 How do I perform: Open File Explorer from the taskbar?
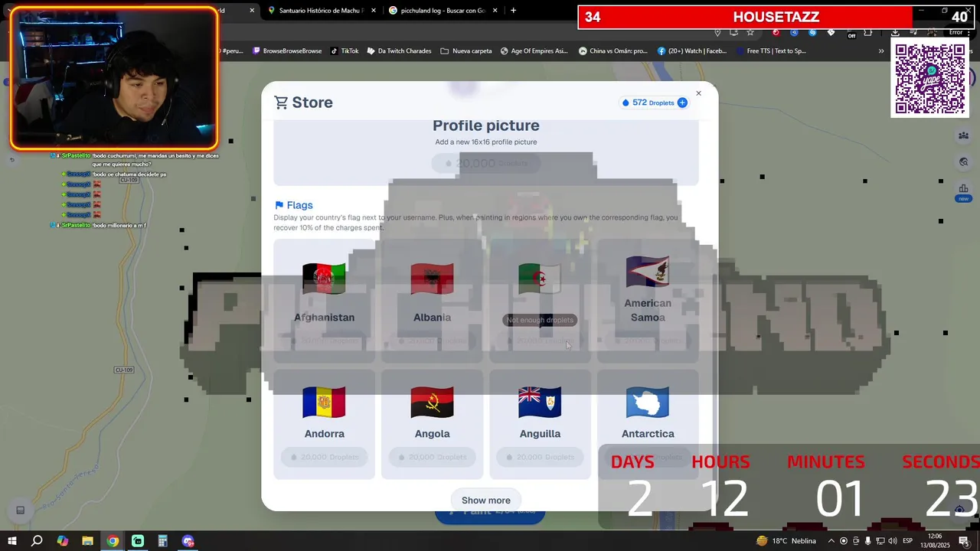click(87, 541)
